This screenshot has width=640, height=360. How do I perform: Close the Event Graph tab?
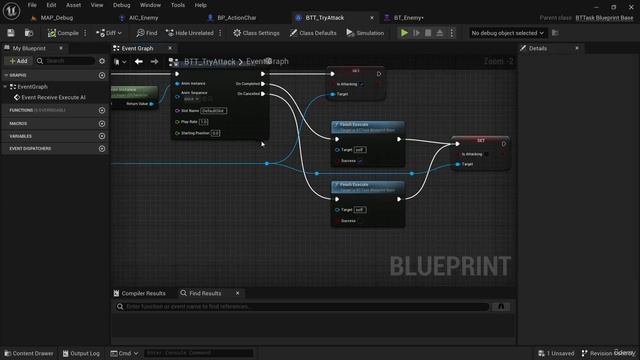tap(170, 48)
